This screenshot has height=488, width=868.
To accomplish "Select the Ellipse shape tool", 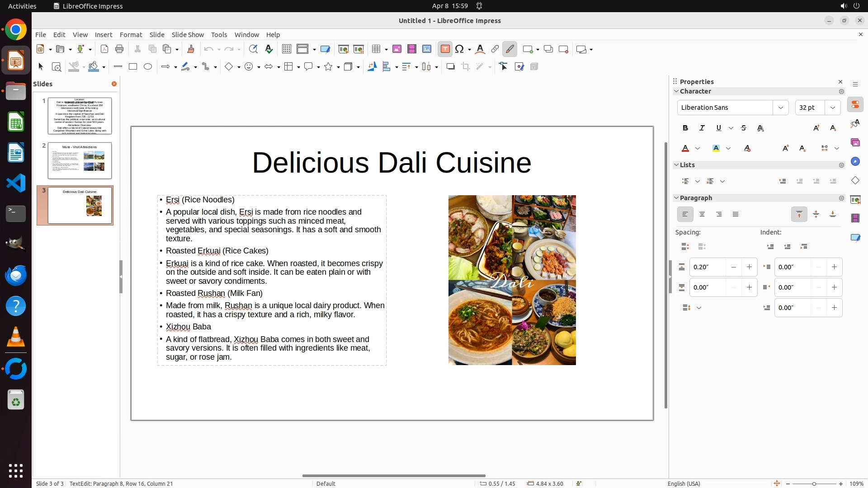I will [148, 67].
